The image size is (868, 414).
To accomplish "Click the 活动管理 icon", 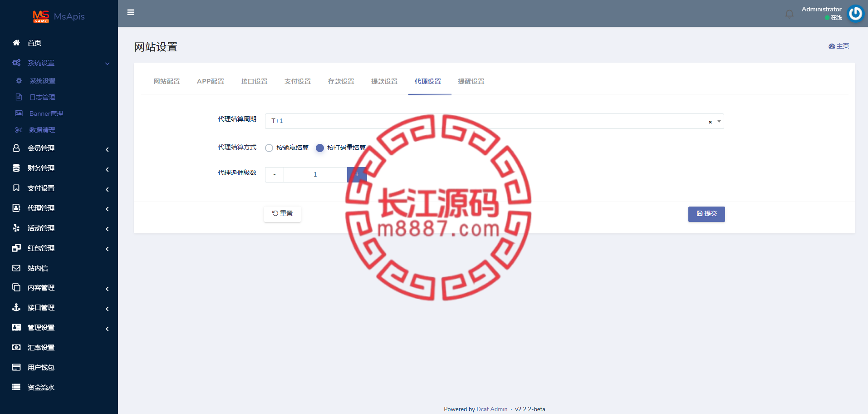I will point(16,228).
